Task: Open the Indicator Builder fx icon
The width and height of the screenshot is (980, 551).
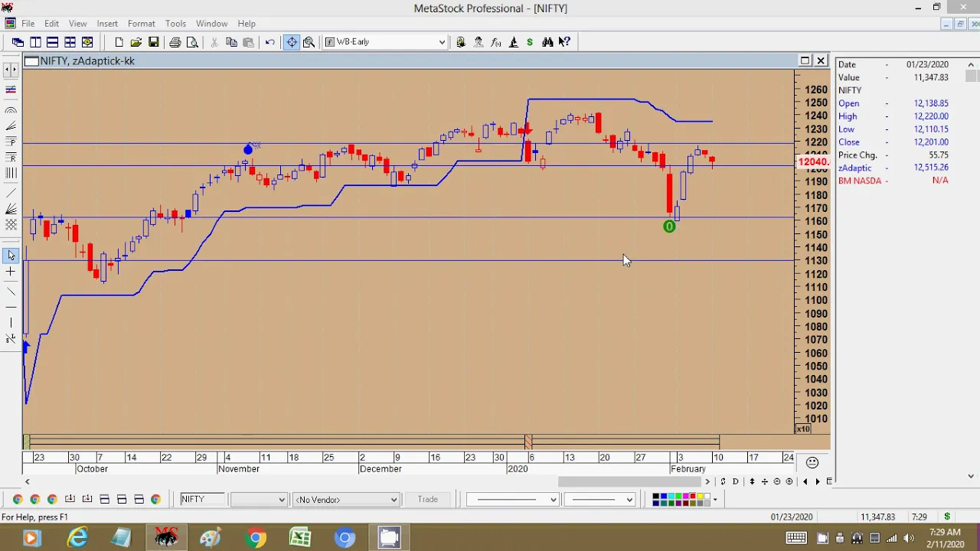Action: [x=495, y=42]
